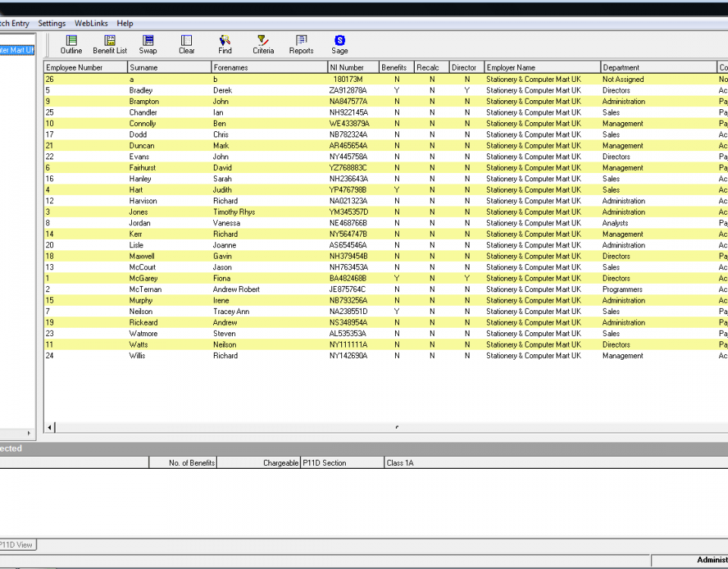
Task: Click forename Tracey Ann
Action: point(231,312)
